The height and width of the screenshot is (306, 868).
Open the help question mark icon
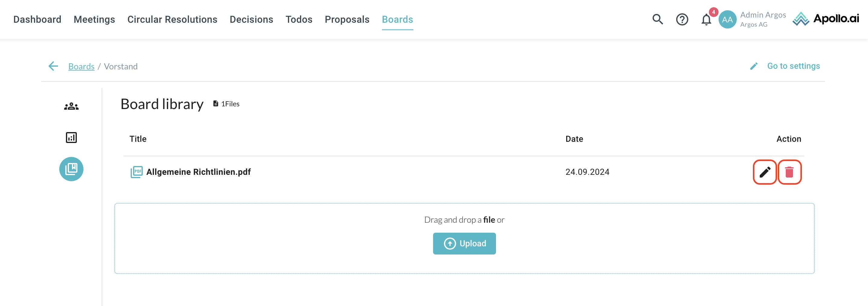tap(682, 20)
